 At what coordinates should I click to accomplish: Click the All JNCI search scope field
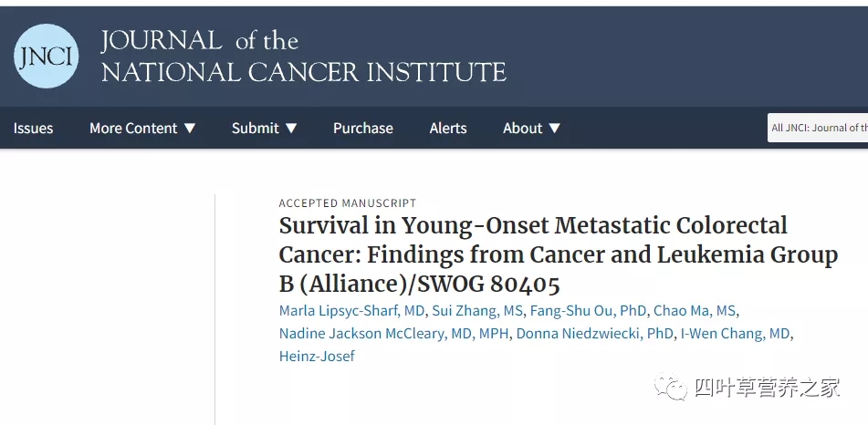818,128
